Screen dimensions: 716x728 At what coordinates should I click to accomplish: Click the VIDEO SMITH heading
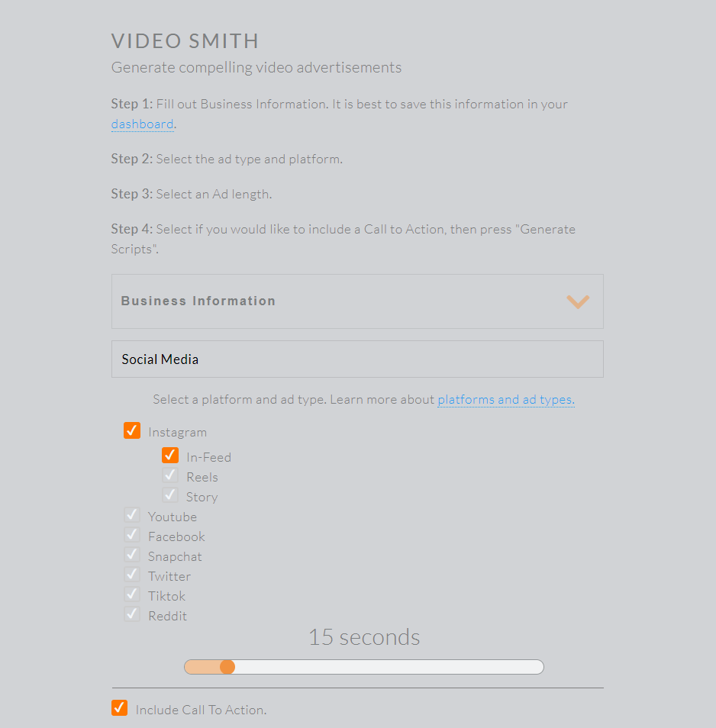[x=185, y=41]
